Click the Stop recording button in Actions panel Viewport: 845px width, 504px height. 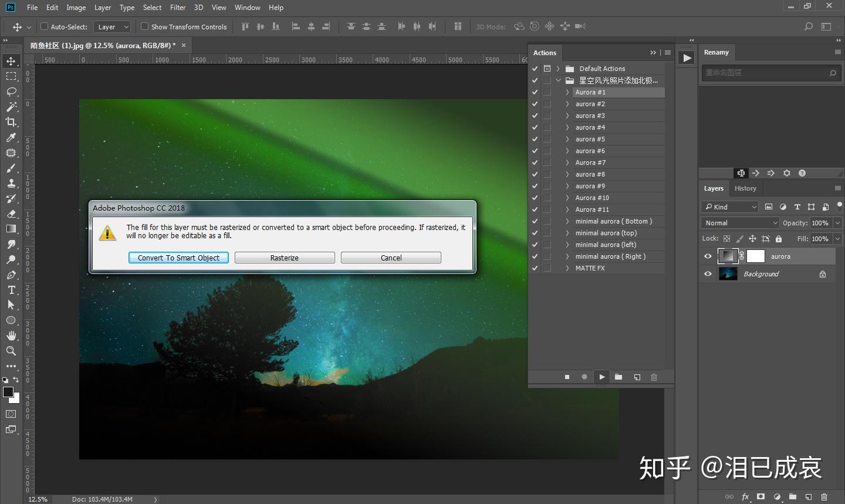point(567,377)
